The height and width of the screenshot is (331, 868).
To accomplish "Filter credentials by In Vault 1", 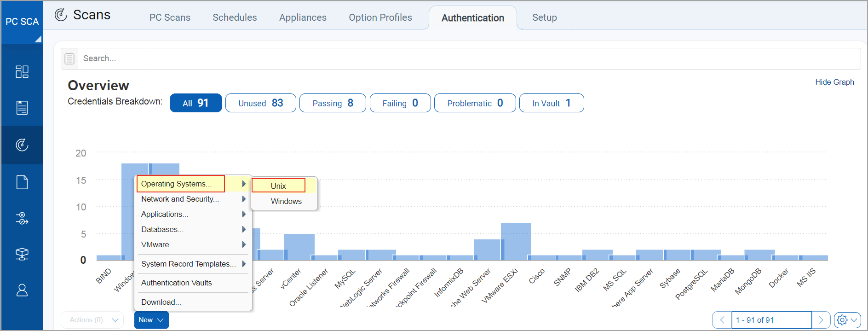I will click(552, 103).
